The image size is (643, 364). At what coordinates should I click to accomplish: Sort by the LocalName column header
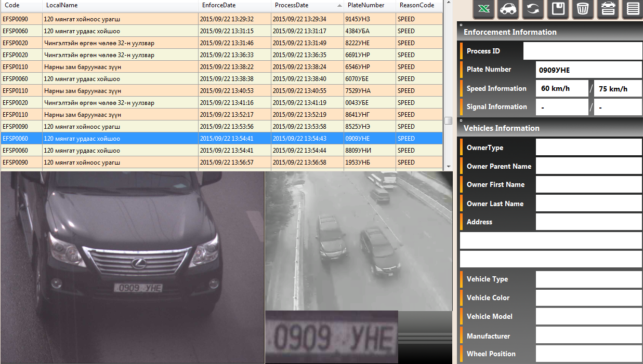[121, 5]
